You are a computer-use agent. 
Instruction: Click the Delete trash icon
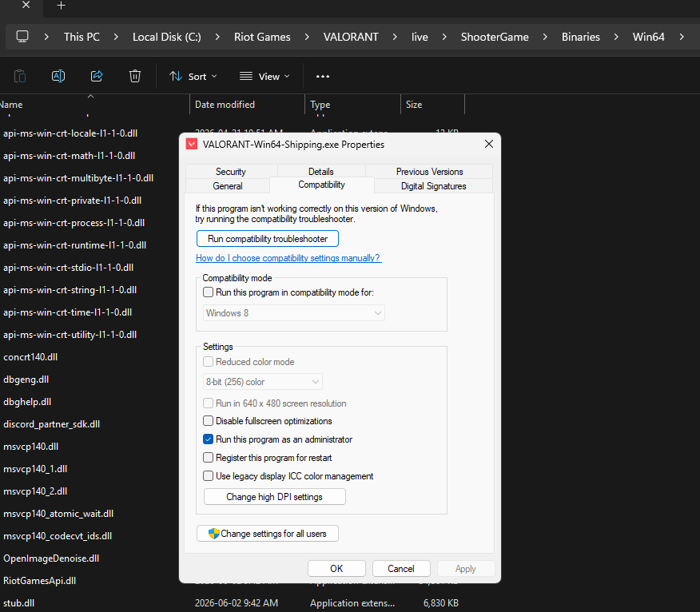(135, 77)
